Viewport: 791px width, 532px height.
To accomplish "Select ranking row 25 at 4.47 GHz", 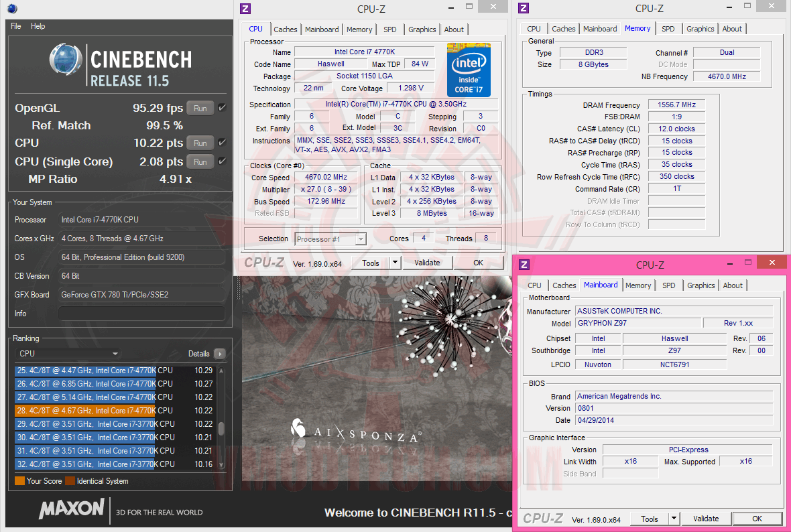I will click(115, 370).
